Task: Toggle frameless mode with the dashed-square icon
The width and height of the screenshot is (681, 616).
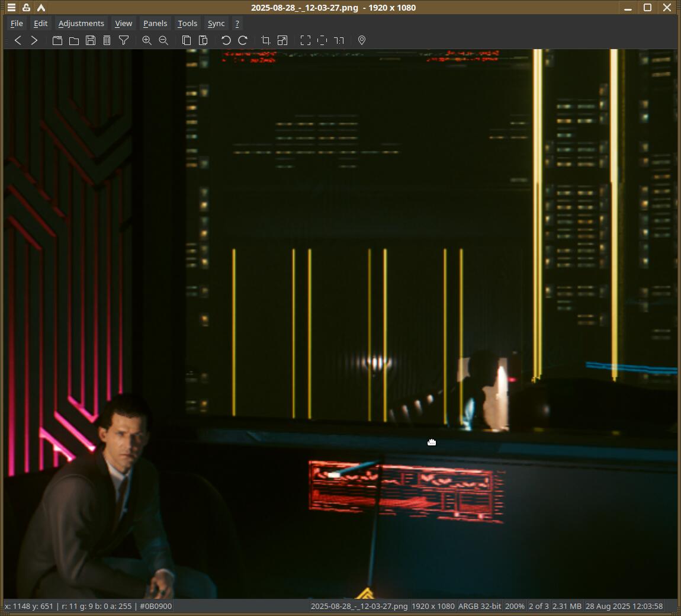Action: 322,40
